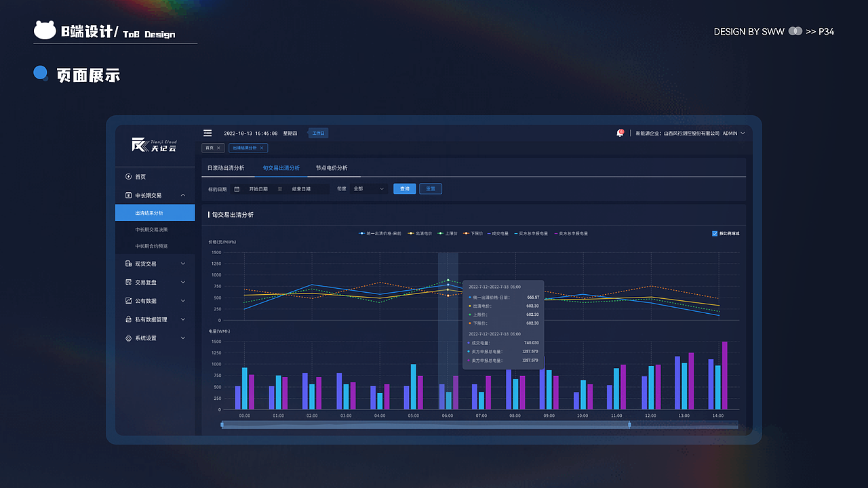The image size is (868, 488).
Task: Switch to the 旬交易出清分析 tab
Action: pyautogui.click(x=281, y=167)
